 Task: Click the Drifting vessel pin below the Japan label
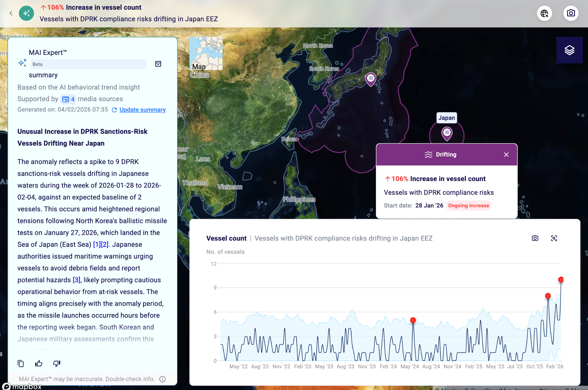447,132
